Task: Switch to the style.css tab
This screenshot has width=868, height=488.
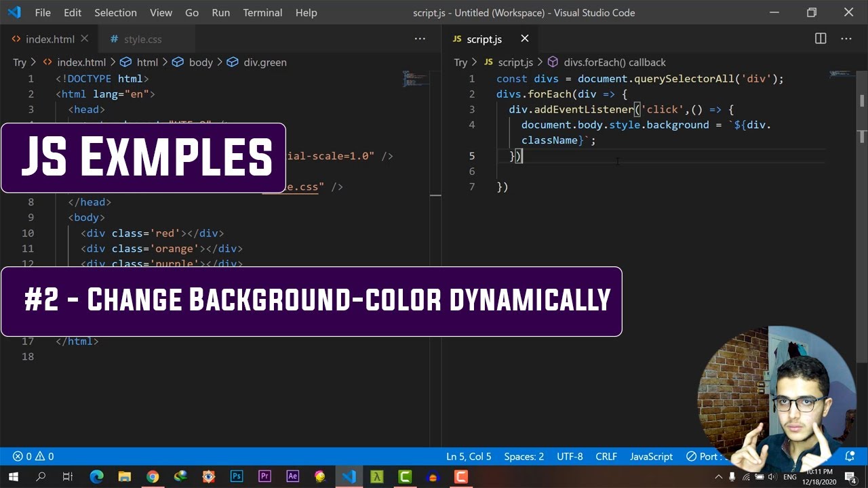Action: tap(142, 39)
